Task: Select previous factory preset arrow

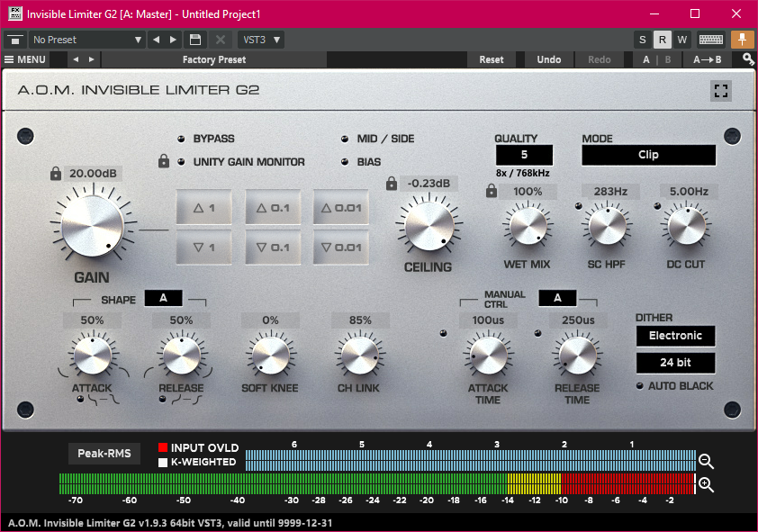Action: 76,59
